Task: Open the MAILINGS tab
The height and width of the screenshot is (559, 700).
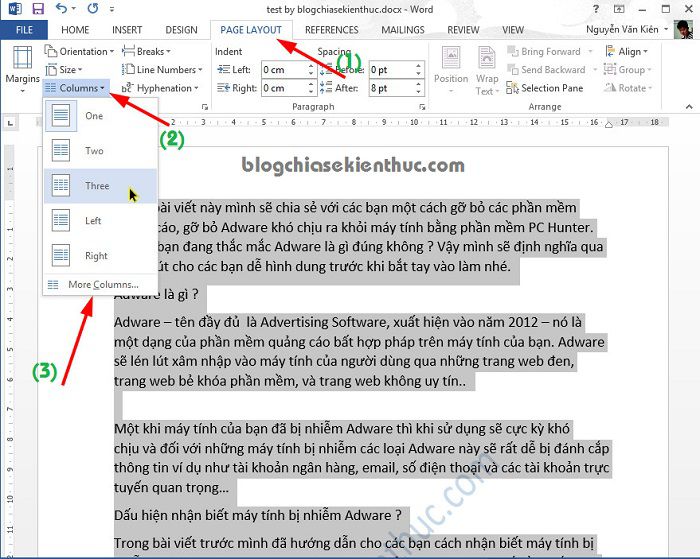Action: [x=403, y=30]
